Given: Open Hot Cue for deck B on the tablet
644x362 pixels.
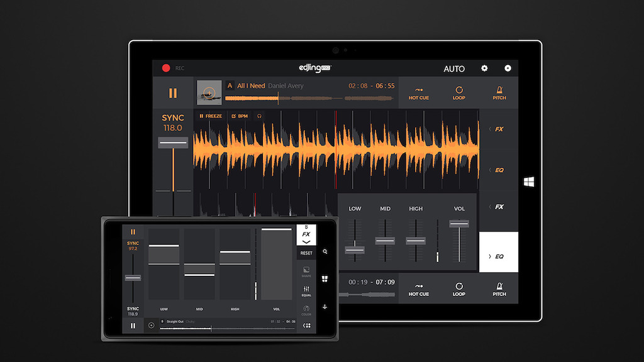Looking at the screenshot, I should 418,289.
